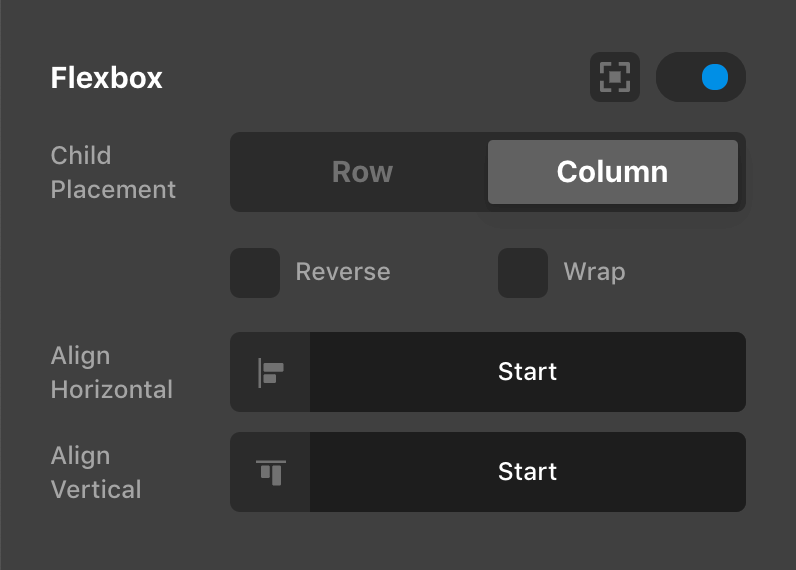Select the Column placement option
This screenshot has height=570, width=796.
(x=612, y=172)
